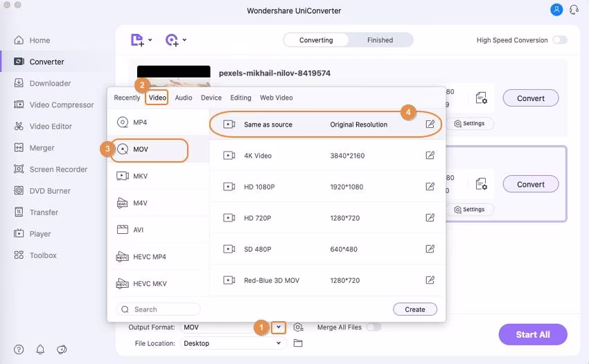This screenshot has height=364, width=589.
Task: Expand the add files dropdown arrow
Action: [x=150, y=39]
